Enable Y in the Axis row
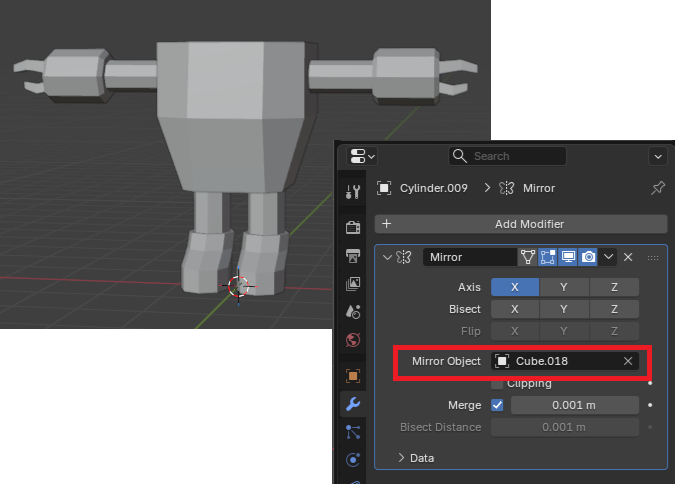The height and width of the screenshot is (491, 683). (x=564, y=287)
